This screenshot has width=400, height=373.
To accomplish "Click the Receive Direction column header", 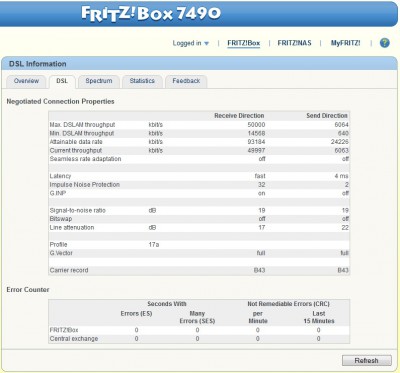I will [239, 116].
